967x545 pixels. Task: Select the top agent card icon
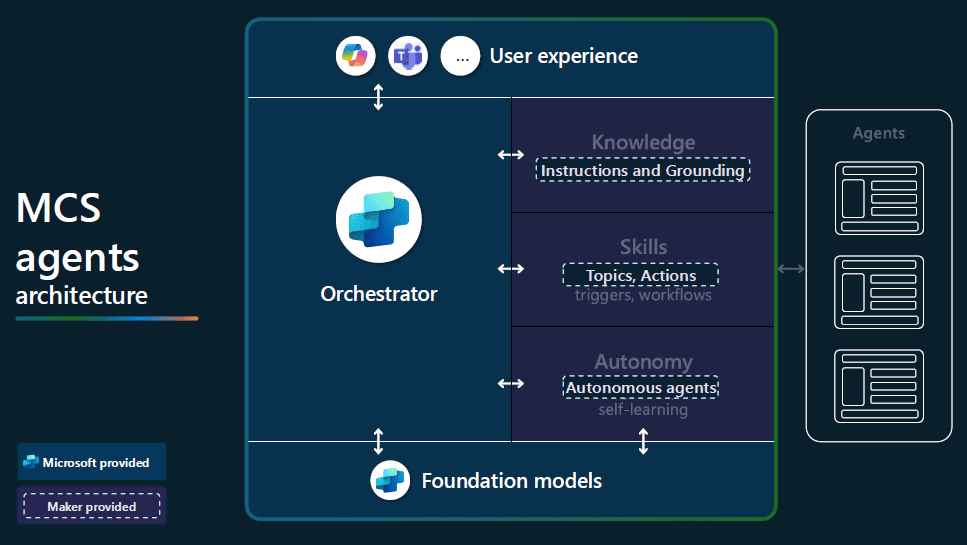tap(879, 198)
